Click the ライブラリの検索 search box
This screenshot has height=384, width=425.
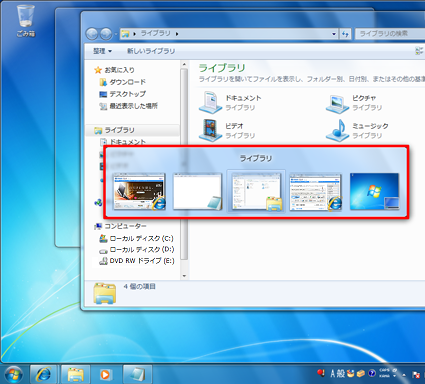tap(389, 34)
